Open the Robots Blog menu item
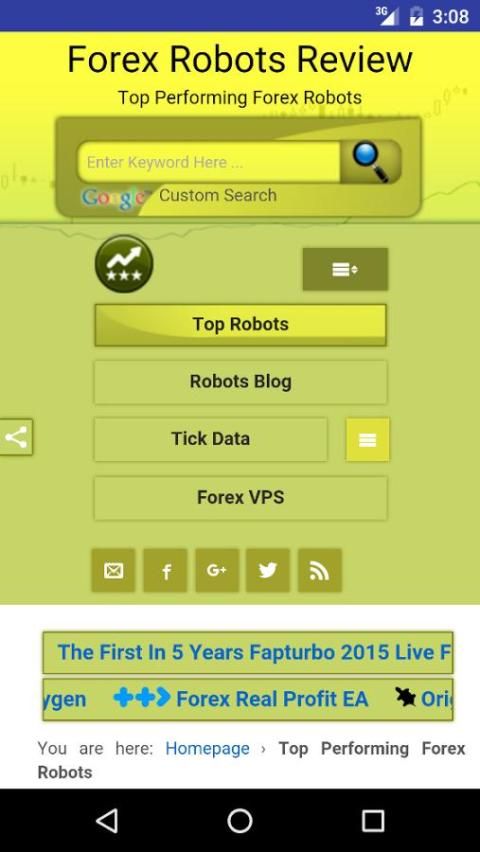Viewport: 480px width, 852px height. click(241, 382)
